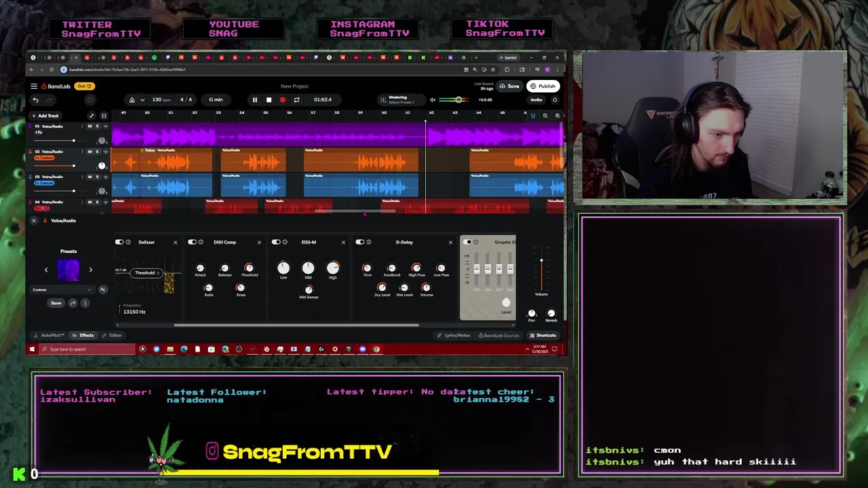Toggle the Graphic EQ power switch

(x=467, y=242)
